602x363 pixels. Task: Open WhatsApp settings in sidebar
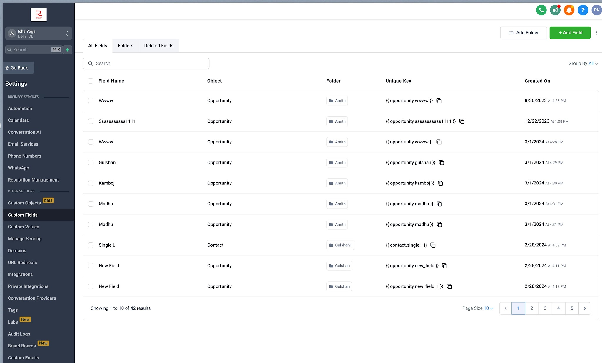tap(18, 168)
